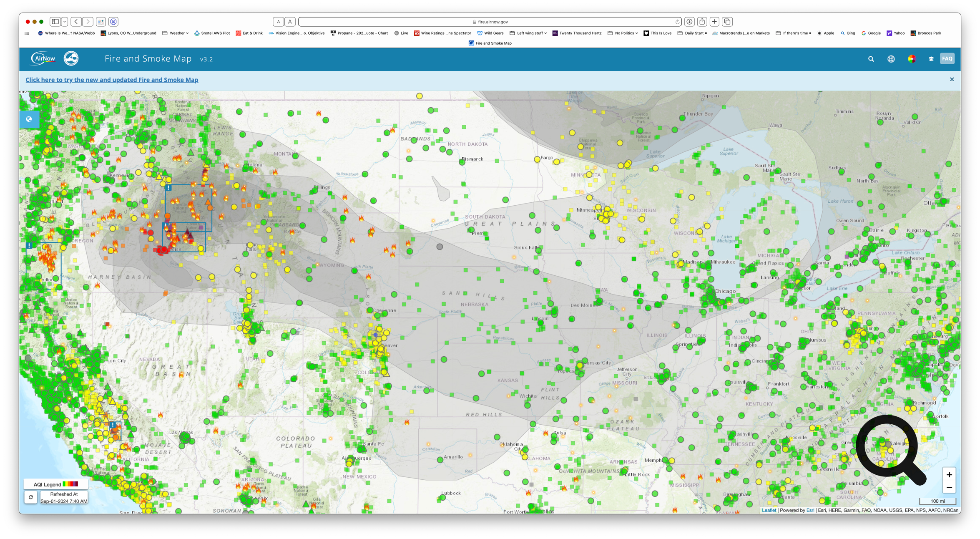
Task: Click the locate-me button on map
Action: coord(29,119)
